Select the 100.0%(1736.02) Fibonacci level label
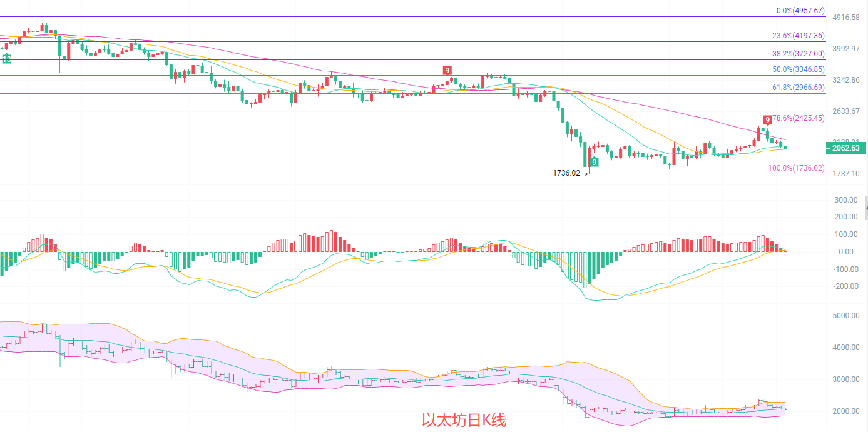 coord(797,168)
